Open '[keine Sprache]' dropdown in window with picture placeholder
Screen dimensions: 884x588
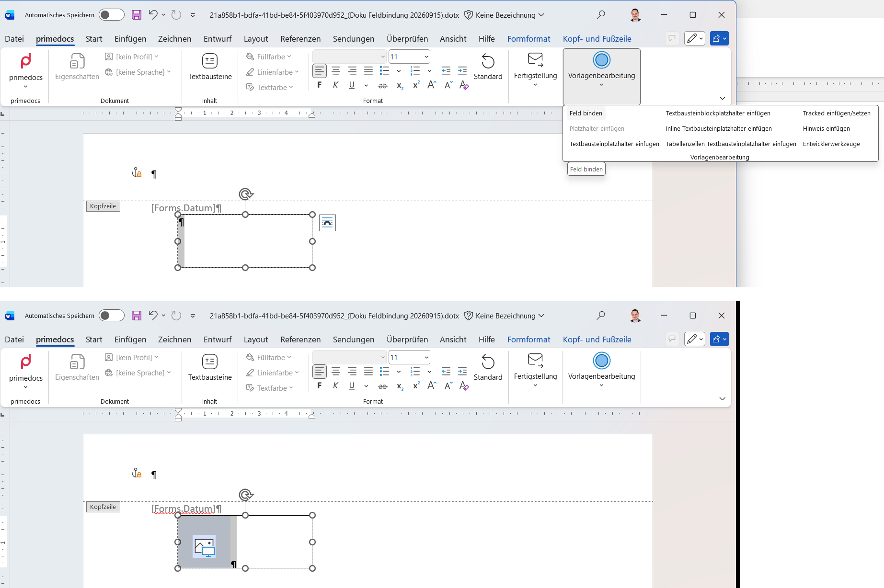pyautogui.click(x=138, y=373)
